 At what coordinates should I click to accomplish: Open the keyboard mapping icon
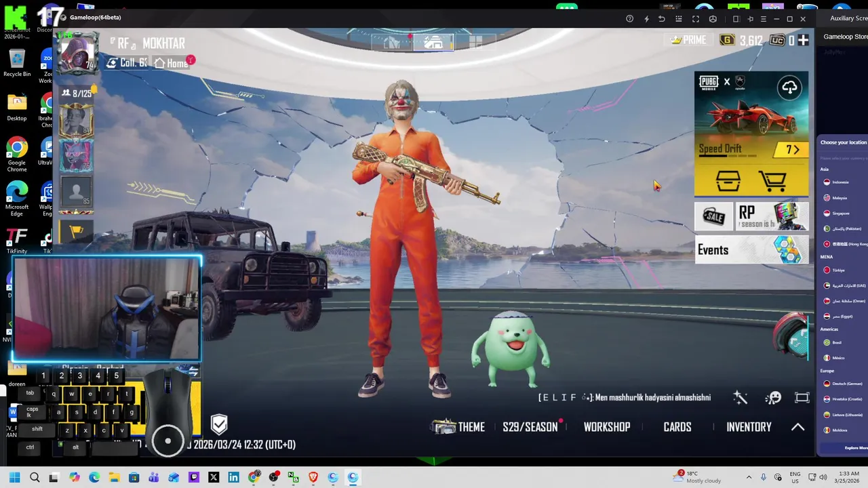click(679, 19)
